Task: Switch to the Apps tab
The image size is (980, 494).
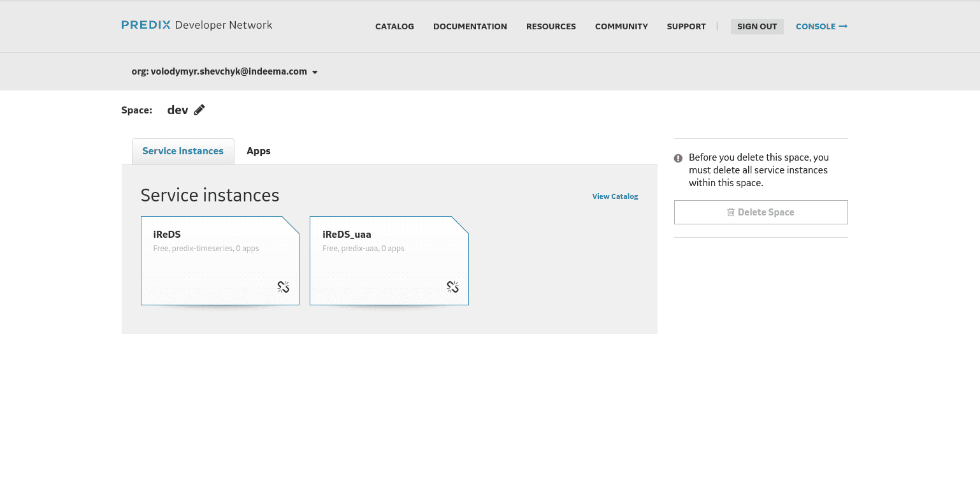Action: click(258, 151)
